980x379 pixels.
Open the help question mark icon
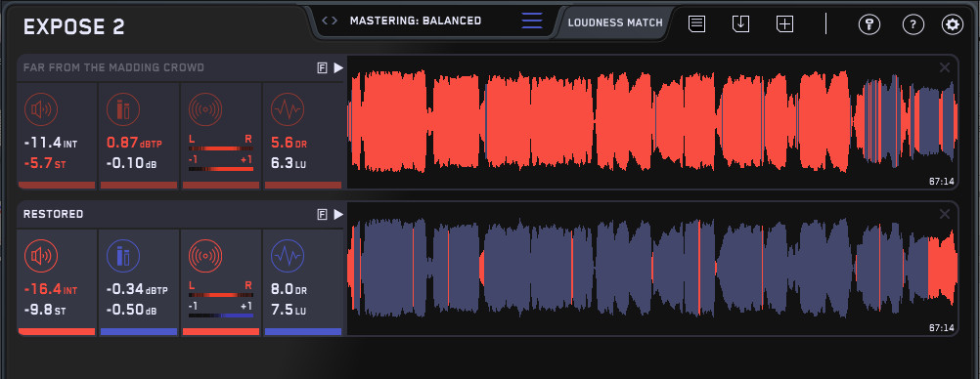click(x=913, y=24)
